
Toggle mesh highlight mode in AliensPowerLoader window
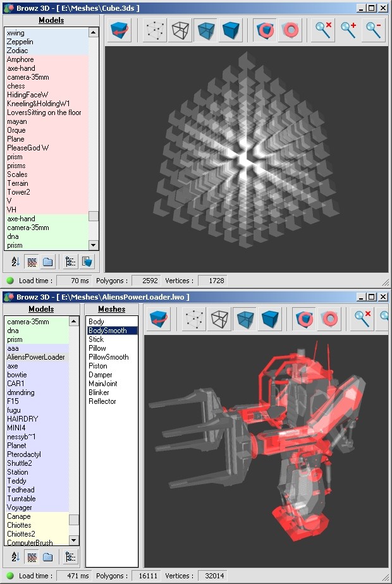305,319
